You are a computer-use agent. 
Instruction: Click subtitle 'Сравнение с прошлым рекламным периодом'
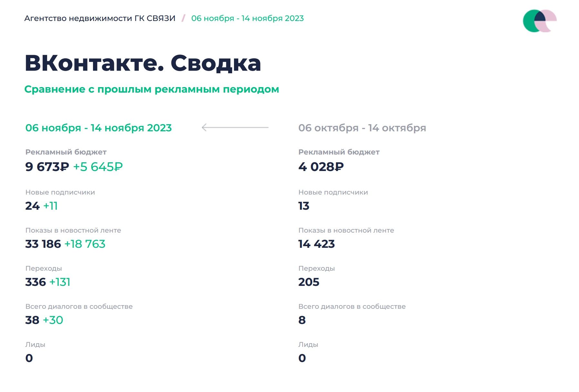[x=152, y=89]
